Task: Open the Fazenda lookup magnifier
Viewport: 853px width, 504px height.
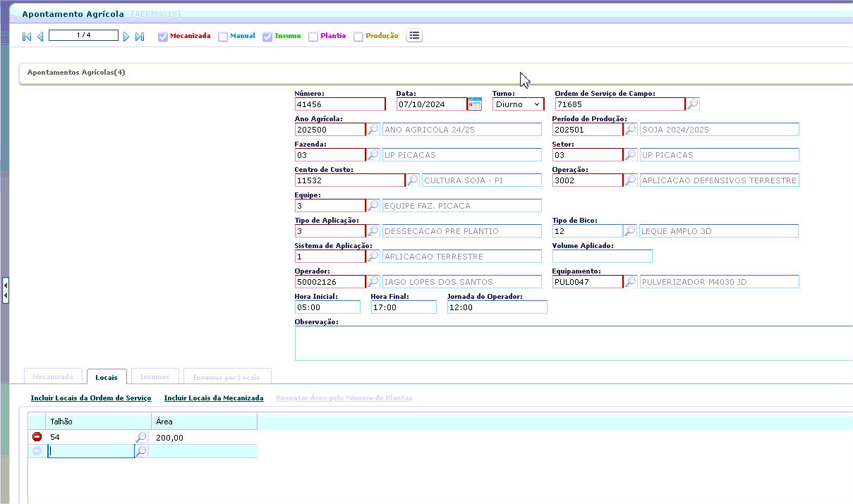Action: [x=373, y=154]
